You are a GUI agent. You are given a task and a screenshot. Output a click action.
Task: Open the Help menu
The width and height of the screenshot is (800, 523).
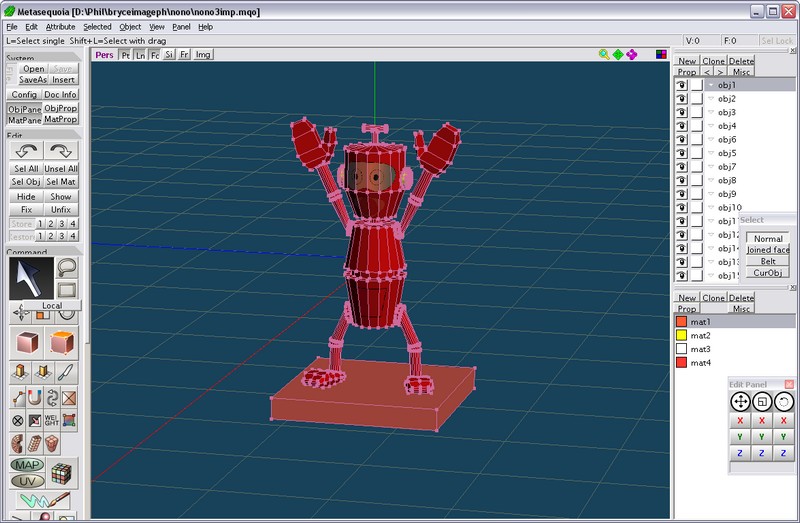tap(205, 27)
